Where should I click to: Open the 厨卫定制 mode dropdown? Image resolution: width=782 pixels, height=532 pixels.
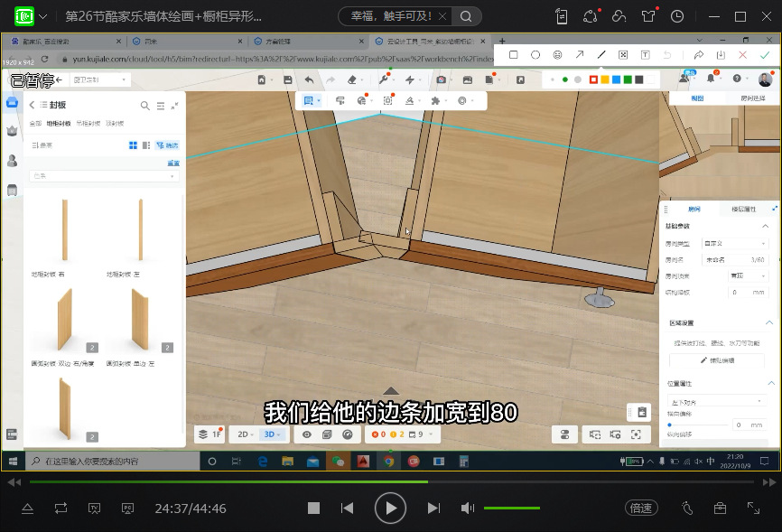tap(95, 79)
